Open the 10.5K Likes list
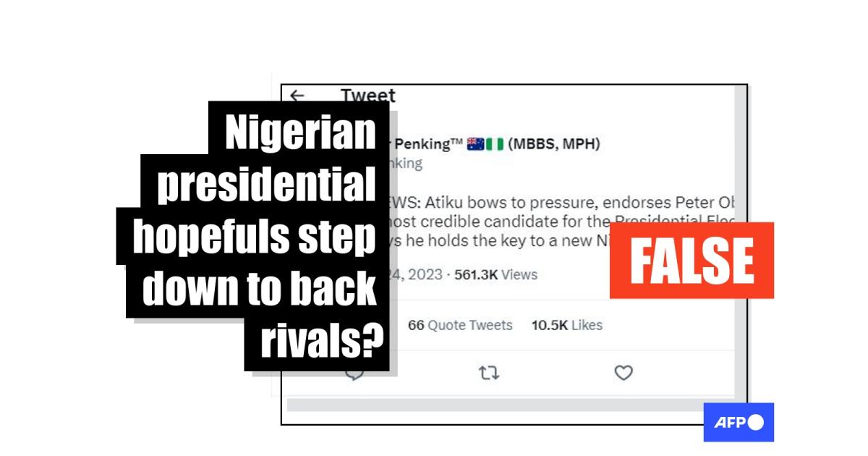The height and width of the screenshot is (456, 868). point(567,325)
